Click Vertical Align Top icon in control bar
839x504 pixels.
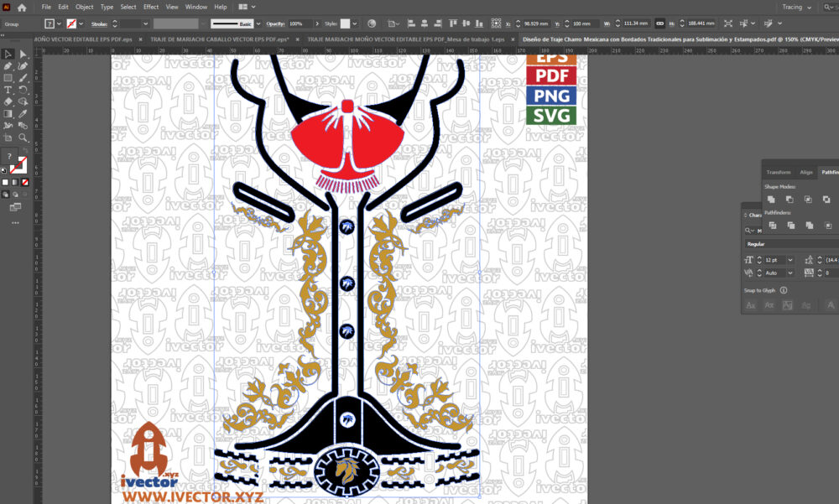click(x=453, y=23)
